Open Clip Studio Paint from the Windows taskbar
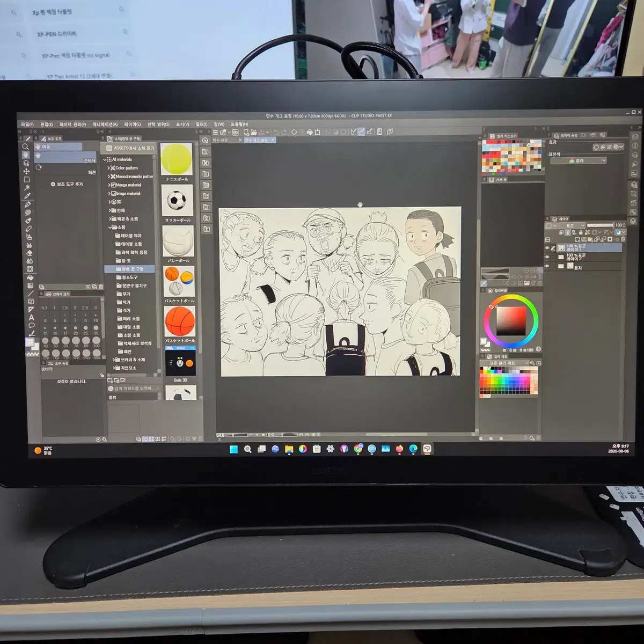This screenshot has height=644, width=644. click(x=427, y=449)
